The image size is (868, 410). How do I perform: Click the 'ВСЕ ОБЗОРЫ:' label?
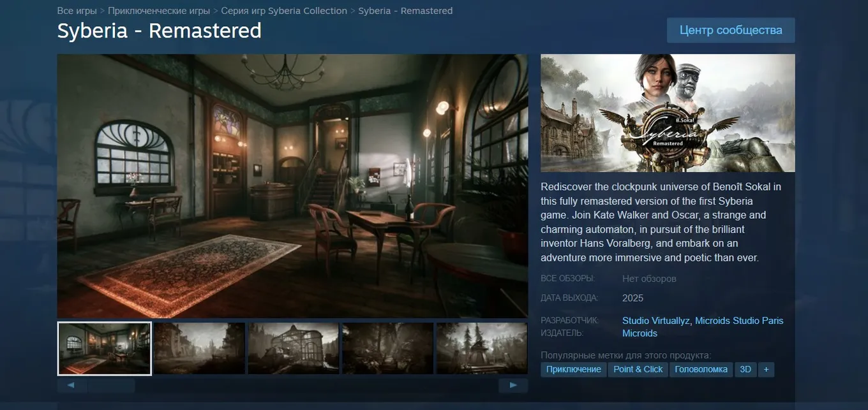(567, 279)
